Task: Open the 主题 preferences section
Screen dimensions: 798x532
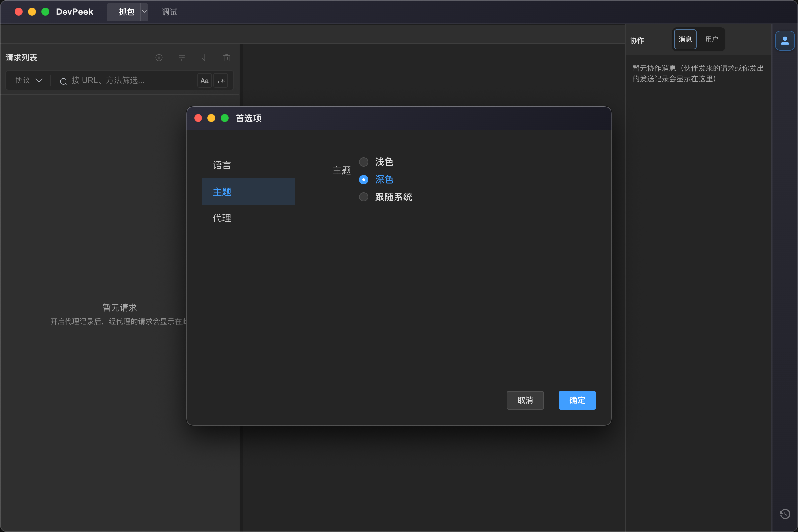Action: coord(248,192)
